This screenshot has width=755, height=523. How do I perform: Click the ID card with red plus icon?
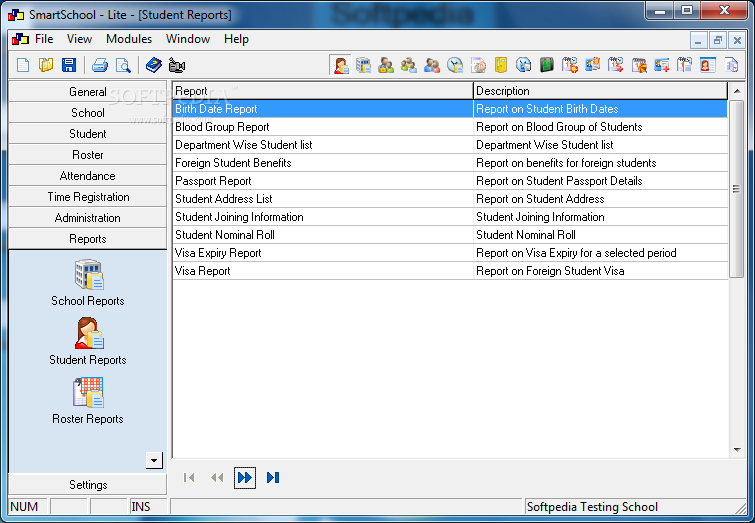[662, 65]
